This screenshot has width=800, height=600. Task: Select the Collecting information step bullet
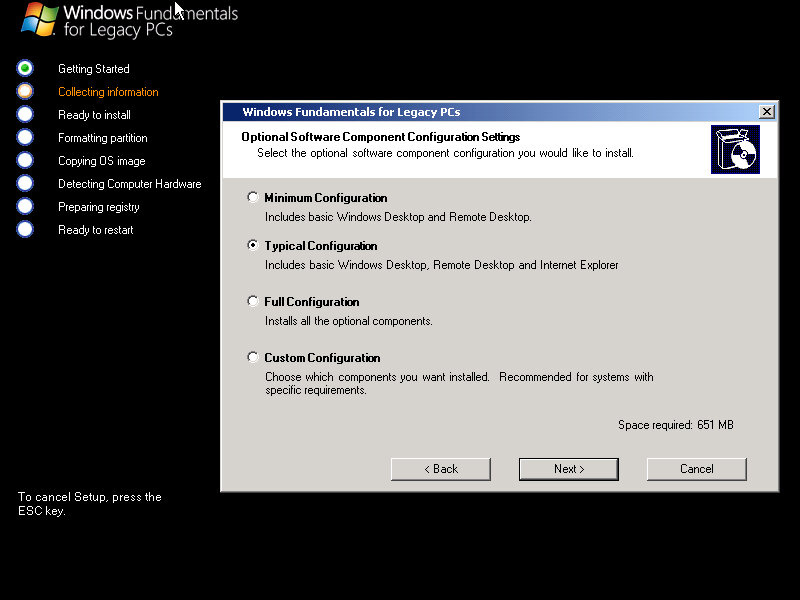click(25, 91)
